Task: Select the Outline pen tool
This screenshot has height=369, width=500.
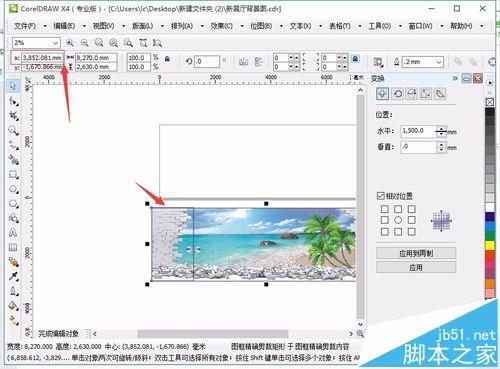Action: pyautogui.click(x=13, y=291)
